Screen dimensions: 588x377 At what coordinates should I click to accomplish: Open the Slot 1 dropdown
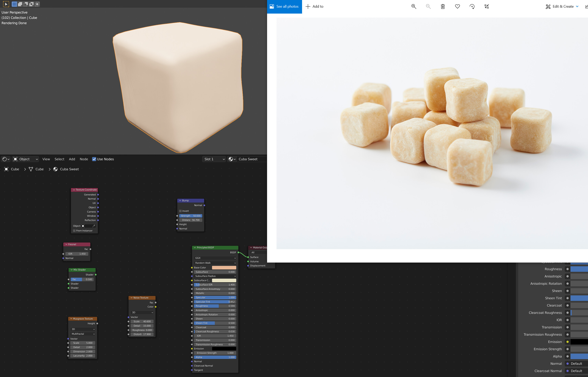(x=214, y=159)
